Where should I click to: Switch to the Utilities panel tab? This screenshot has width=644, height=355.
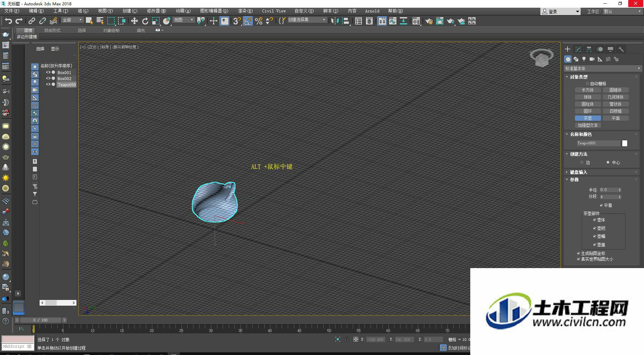point(621,49)
